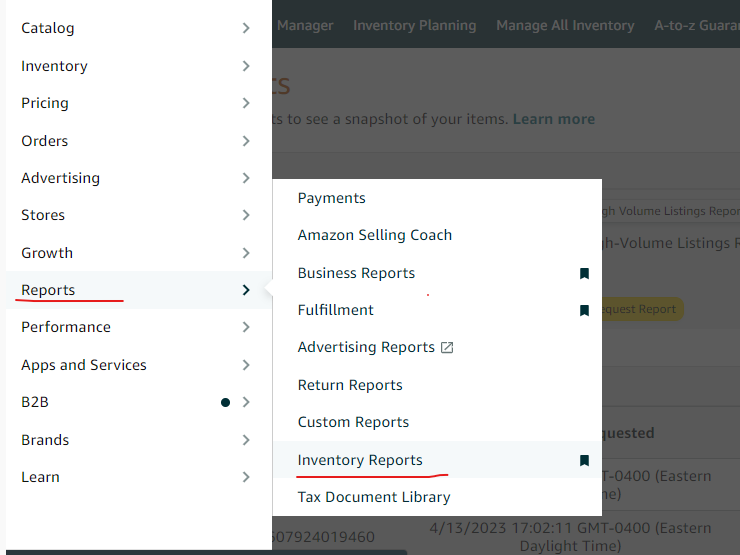Toggle the bookmark icon for Inventory Reports

click(584, 461)
